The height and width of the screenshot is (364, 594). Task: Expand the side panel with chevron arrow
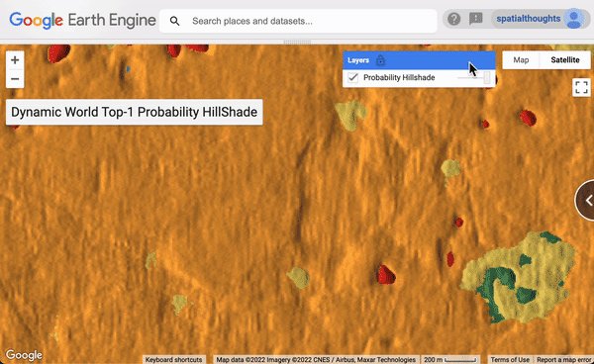[585, 201]
